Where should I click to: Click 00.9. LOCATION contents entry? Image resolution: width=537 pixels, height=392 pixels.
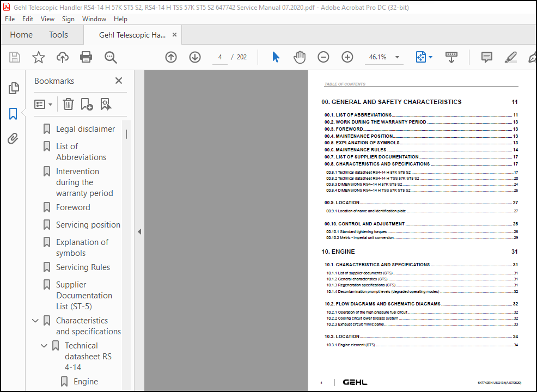(x=421, y=203)
